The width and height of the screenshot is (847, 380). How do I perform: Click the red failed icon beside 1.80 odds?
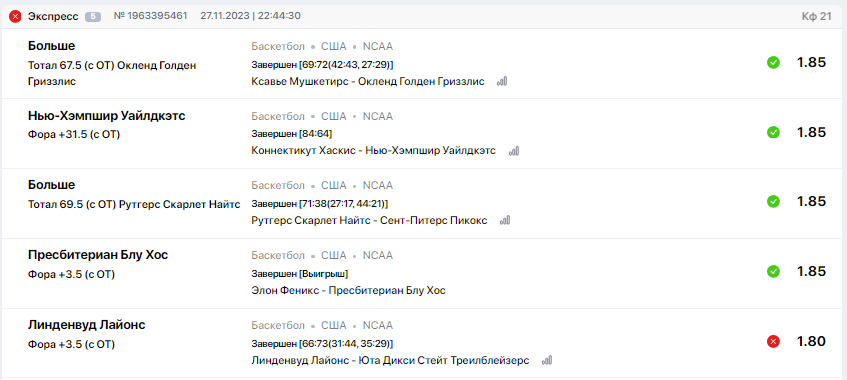click(774, 342)
